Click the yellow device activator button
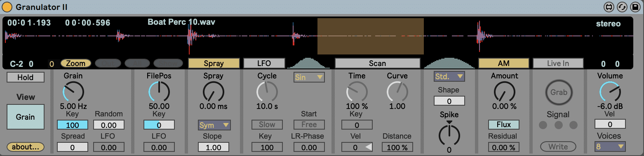644x156 pixels. (7, 7)
